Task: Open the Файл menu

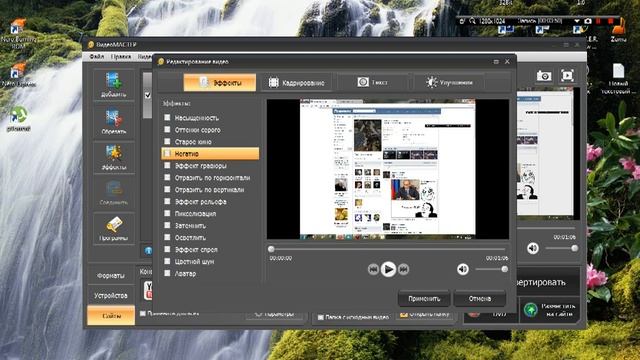Action: tap(97, 56)
